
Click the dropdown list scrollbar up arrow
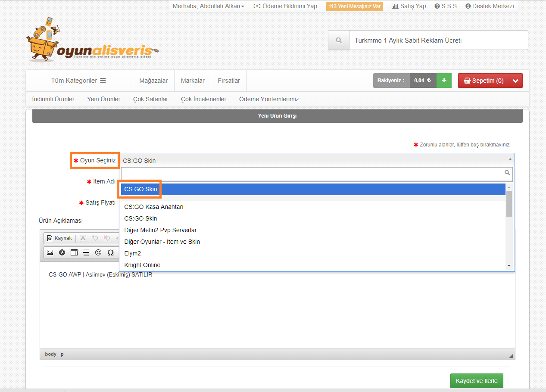tap(509, 187)
